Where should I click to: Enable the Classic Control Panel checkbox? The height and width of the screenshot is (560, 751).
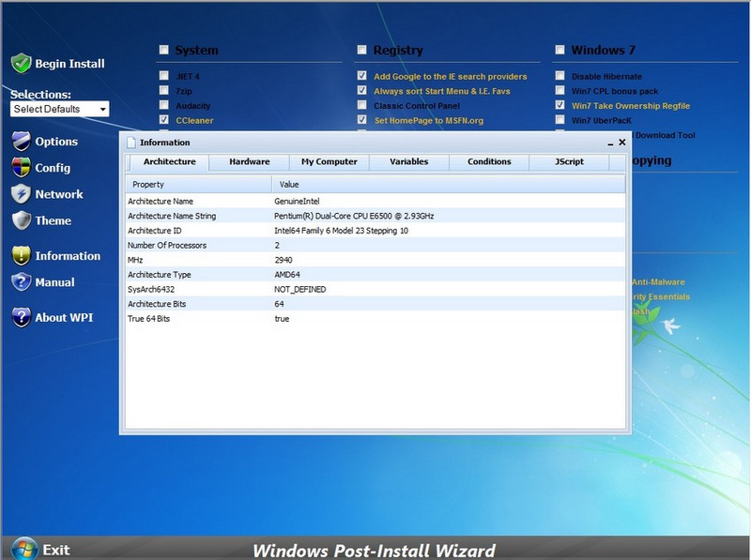[x=362, y=105]
